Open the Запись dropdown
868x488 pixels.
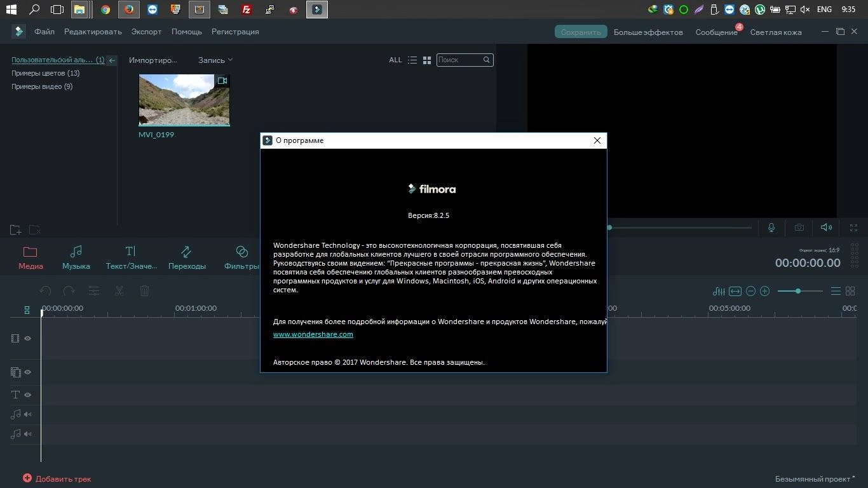pyautogui.click(x=215, y=60)
